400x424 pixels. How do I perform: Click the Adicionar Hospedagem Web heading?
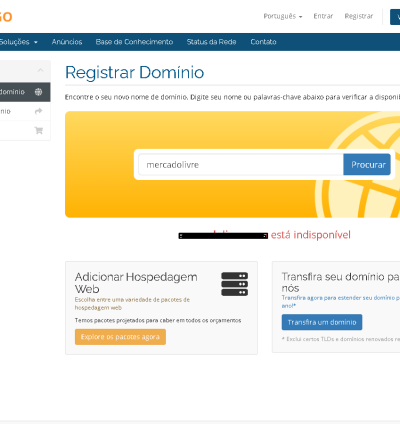(136, 283)
